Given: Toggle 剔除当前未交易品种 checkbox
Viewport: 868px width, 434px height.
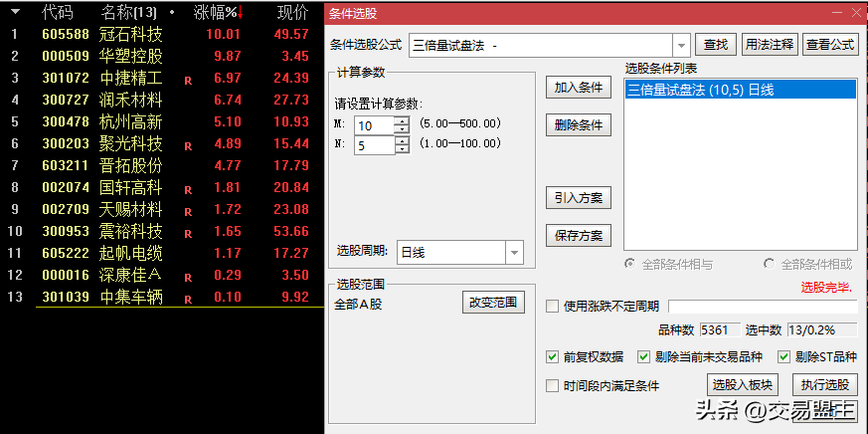Looking at the screenshot, I should click(x=643, y=357).
